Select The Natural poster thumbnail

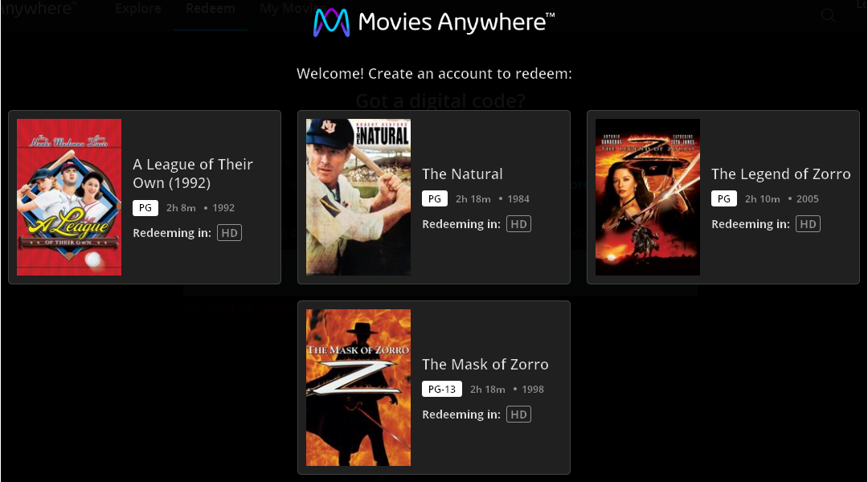click(358, 197)
